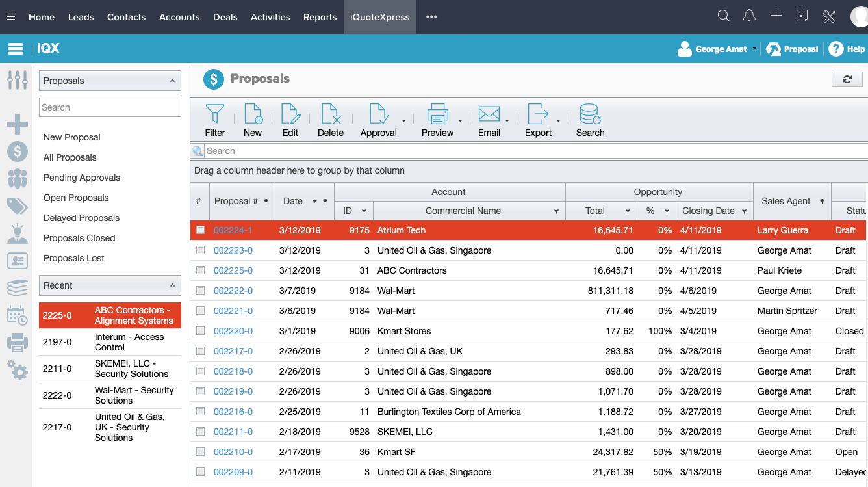Click the Help question mark icon

[836, 49]
